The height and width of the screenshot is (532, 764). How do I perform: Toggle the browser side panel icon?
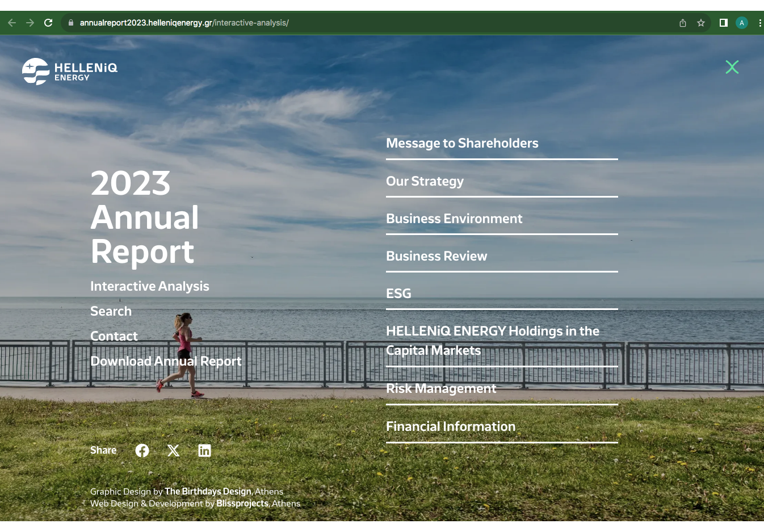tap(724, 23)
